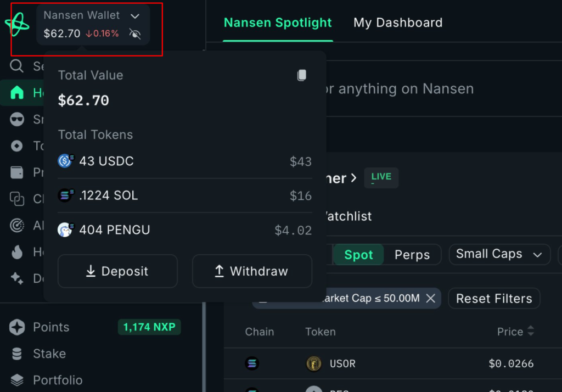Open the Small Caps dropdown
Viewport: 562px width, 392px height.
click(x=499, y=254)
